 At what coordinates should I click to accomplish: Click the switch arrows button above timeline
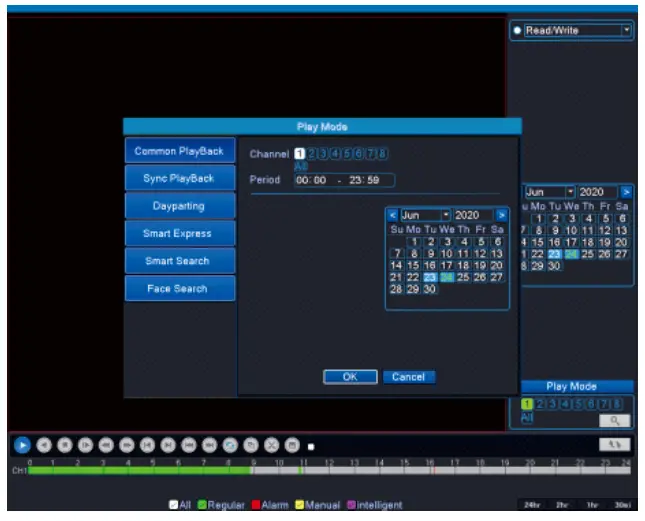click(x=615, y=444)
